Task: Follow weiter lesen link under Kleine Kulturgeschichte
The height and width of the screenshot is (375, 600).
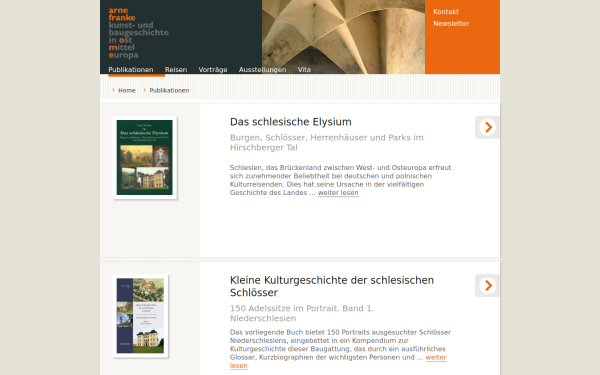Action: [436, 357]
